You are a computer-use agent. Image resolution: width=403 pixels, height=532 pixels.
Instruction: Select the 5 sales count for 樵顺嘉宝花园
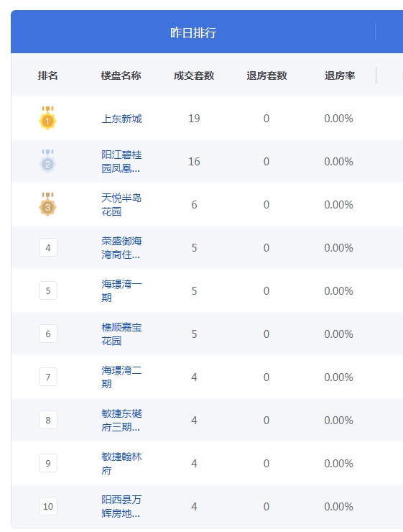[x=194, y=334]
